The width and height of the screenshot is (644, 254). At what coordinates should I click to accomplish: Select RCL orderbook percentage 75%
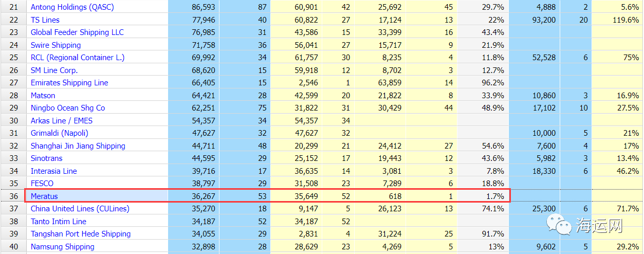632,58
